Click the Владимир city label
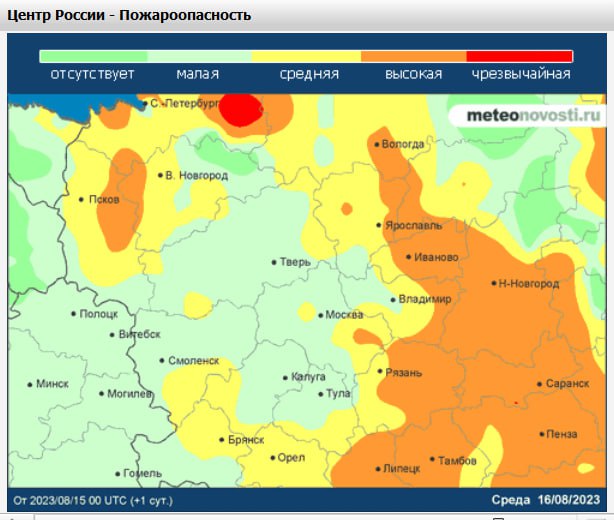Screen dimensions: 614x520 pyautogui.click(x=425, y=300)
